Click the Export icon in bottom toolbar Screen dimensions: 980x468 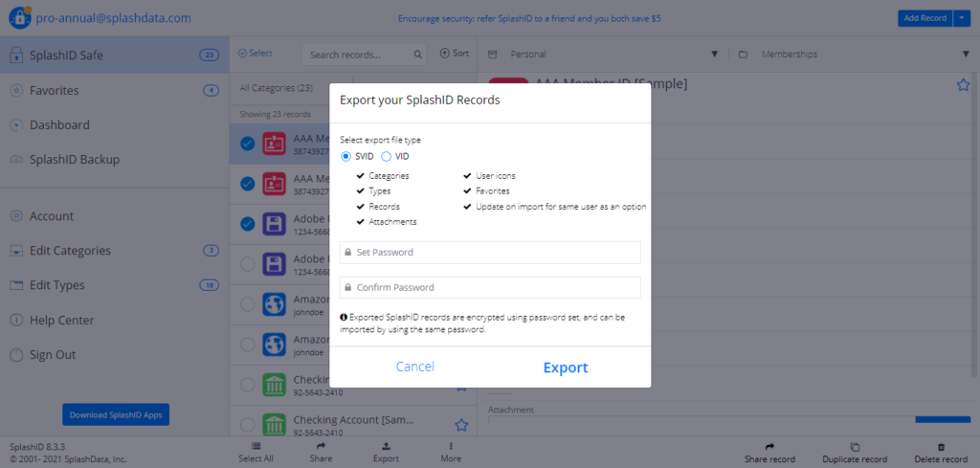click(386, 446)
